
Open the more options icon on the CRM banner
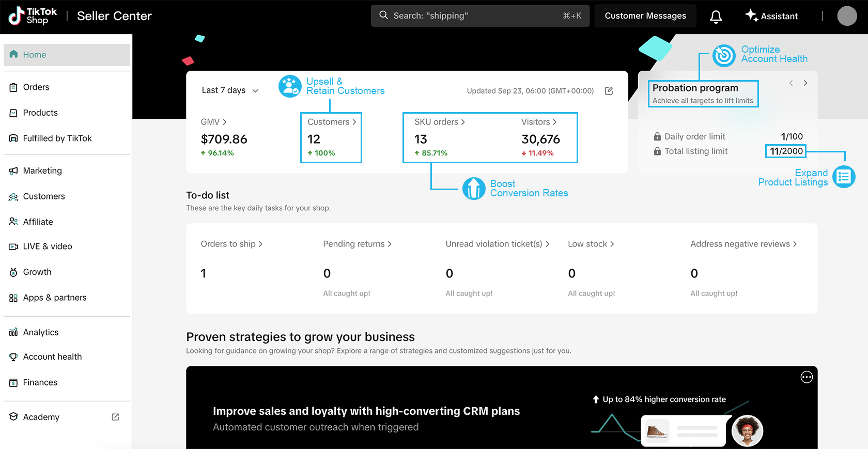coord(807,377)
